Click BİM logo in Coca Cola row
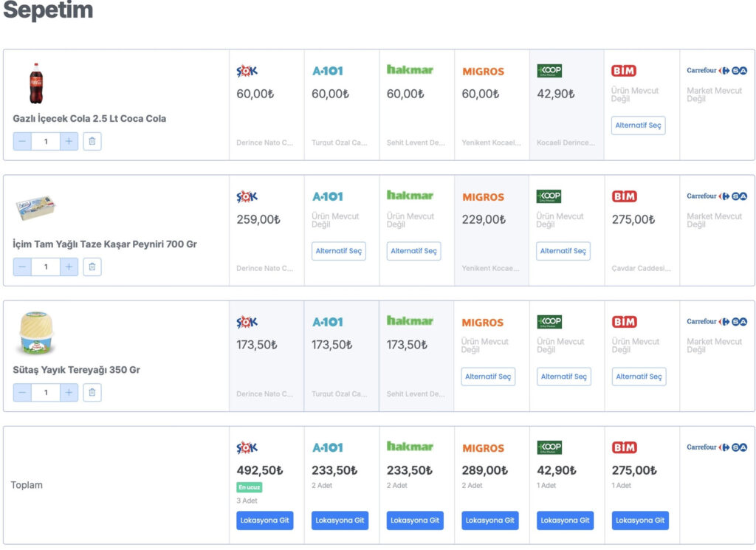 [624, 71]
